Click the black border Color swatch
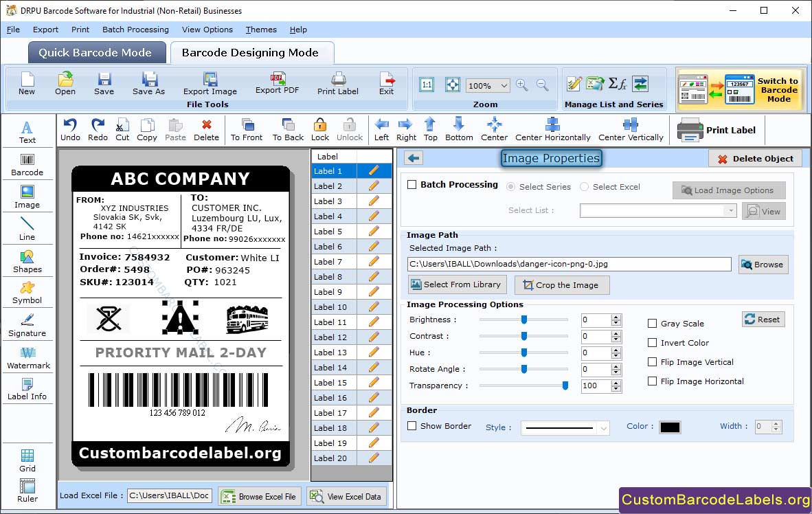This screenshot has height=514, width=812. pyautogui.click(x=669, y=427)
